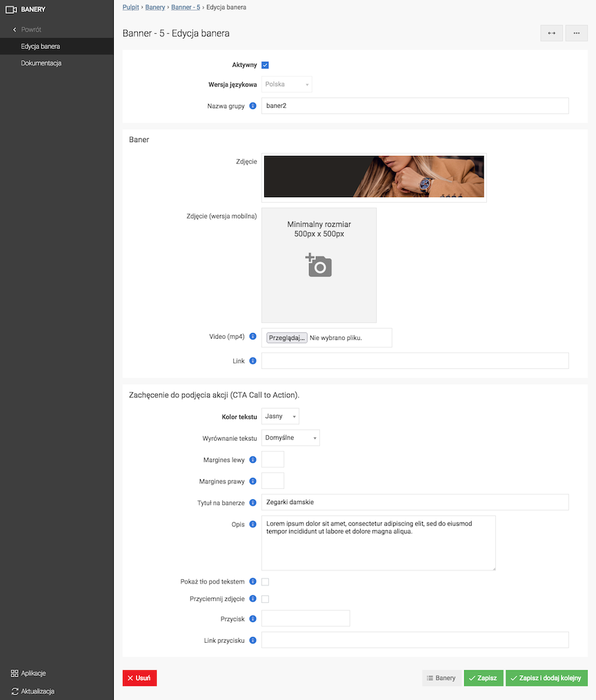Click the back arrow icon next to Powrót
The height and width of the screenshot is (700, 596).
pos(14,30)
